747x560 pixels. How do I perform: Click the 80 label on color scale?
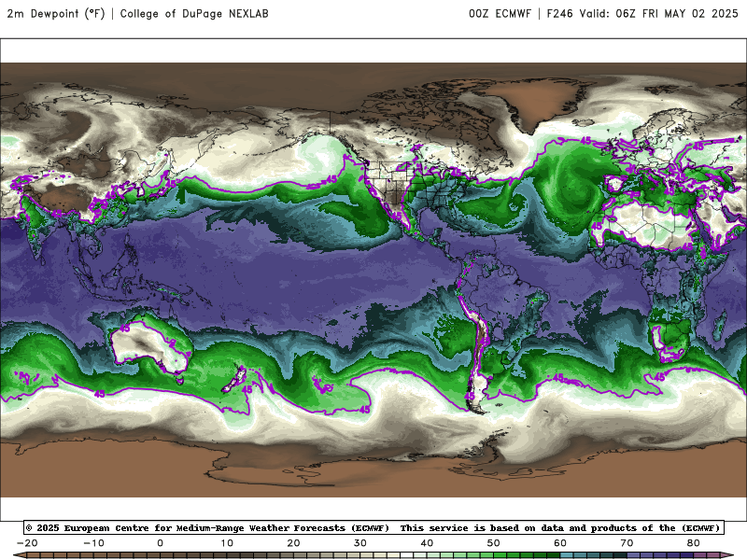pos(694,543)
